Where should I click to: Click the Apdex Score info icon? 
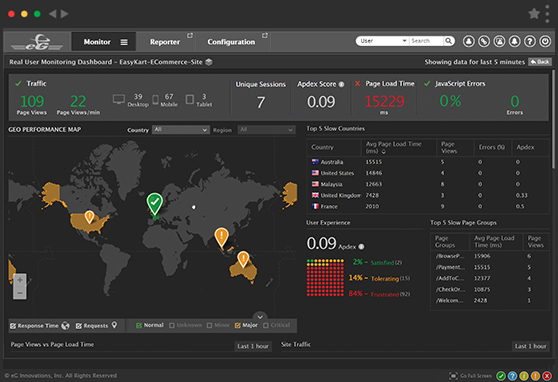(x=341, y=84)
